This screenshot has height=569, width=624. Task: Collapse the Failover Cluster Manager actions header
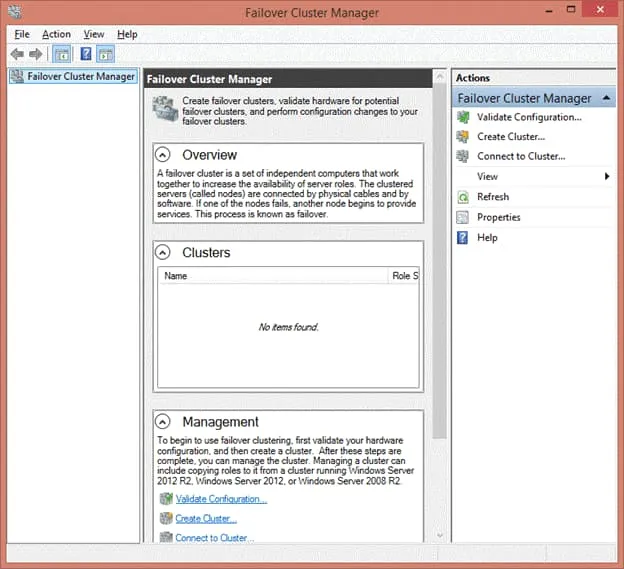tap(607, 98)
